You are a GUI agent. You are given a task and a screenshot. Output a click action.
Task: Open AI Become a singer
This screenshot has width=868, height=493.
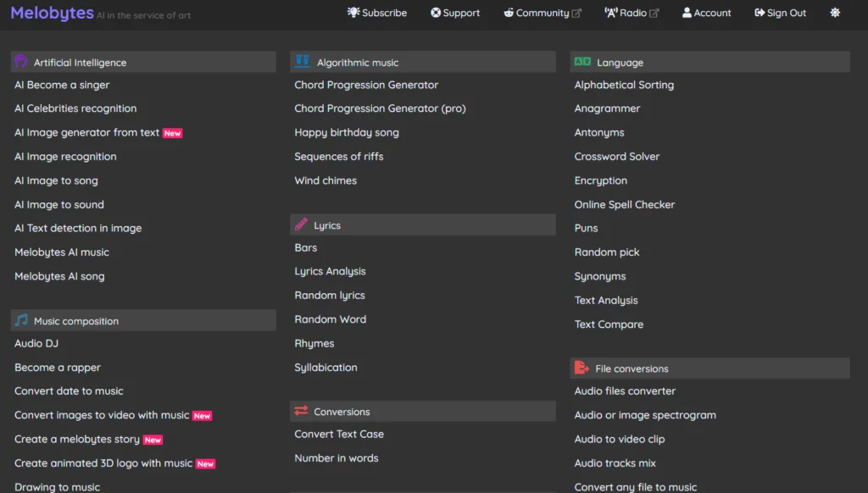point(62,85)
